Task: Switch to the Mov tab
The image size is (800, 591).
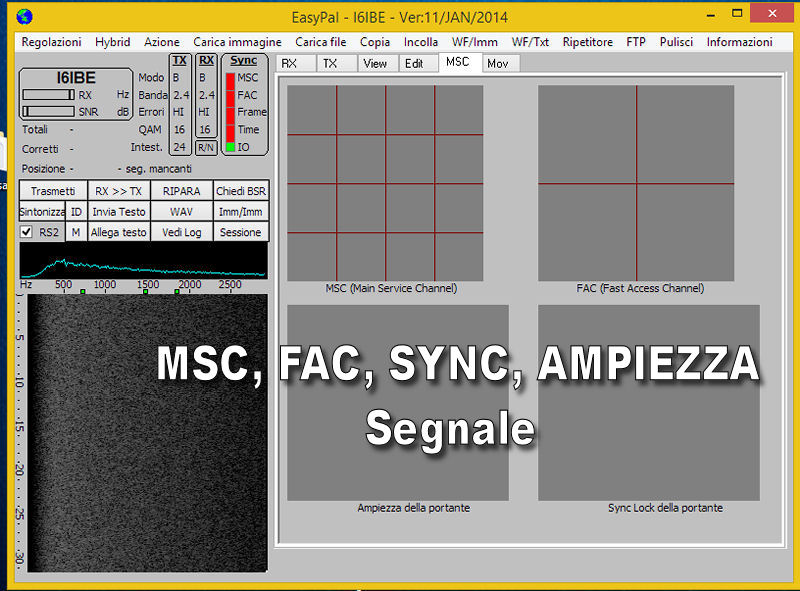Action: (501, 64)
